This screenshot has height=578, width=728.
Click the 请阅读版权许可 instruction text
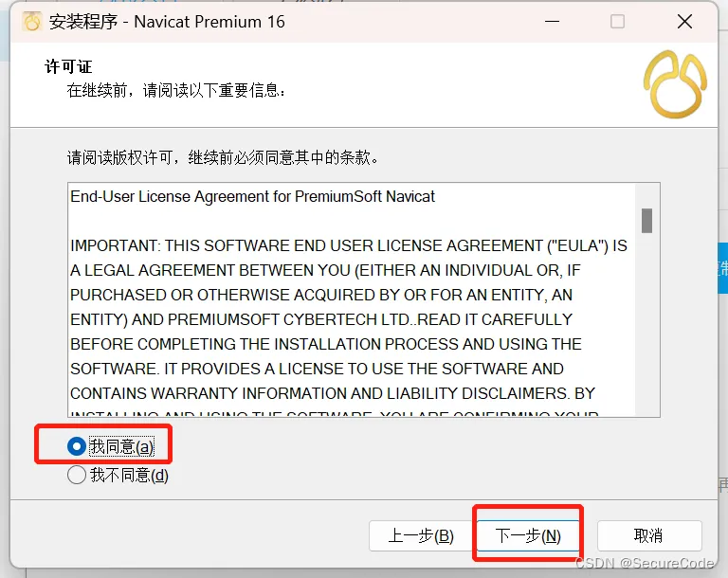[223, 158]
